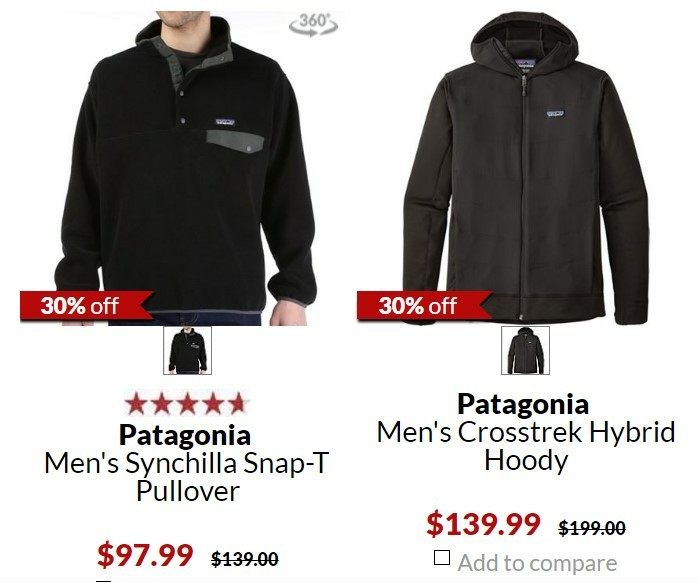Click the five-star rating for the pullover
The height and width of the screenshot is (582, 699).
point(185,404)
